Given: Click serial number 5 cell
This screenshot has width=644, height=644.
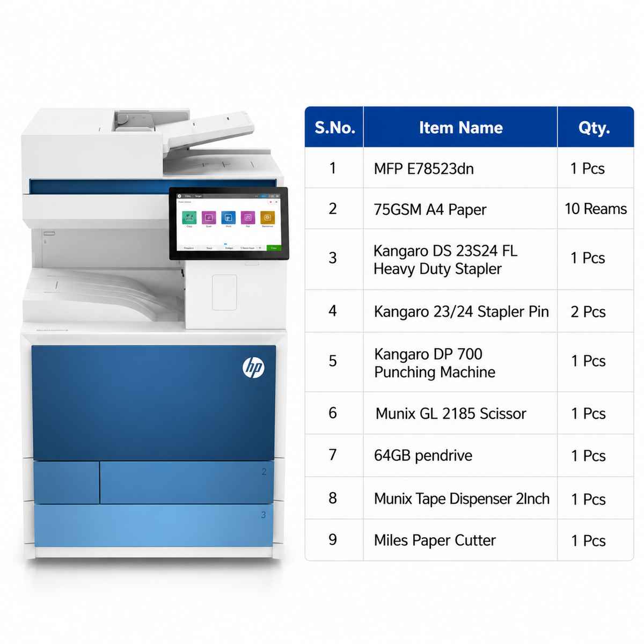Looking at the screenshot, I should [x=334, y=362].
